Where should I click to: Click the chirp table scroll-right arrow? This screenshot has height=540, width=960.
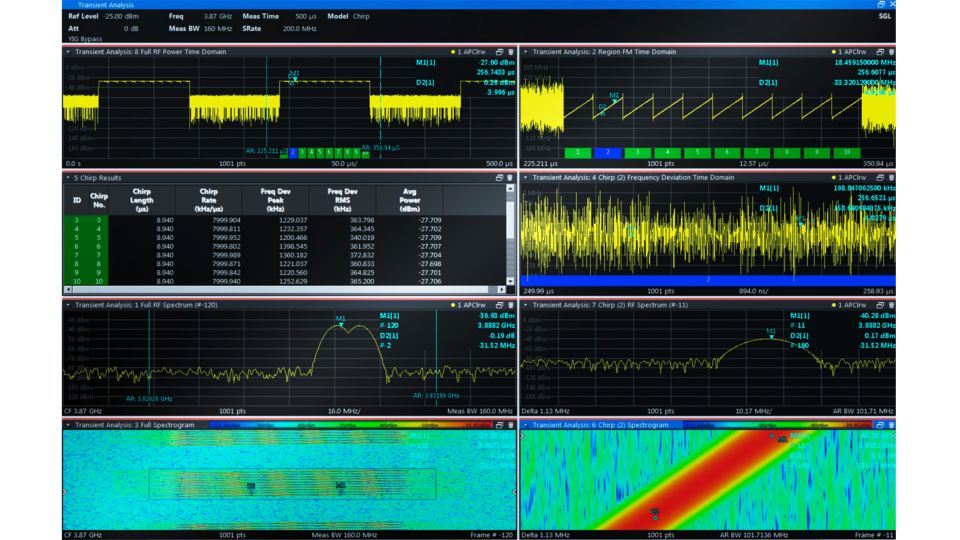501,290
